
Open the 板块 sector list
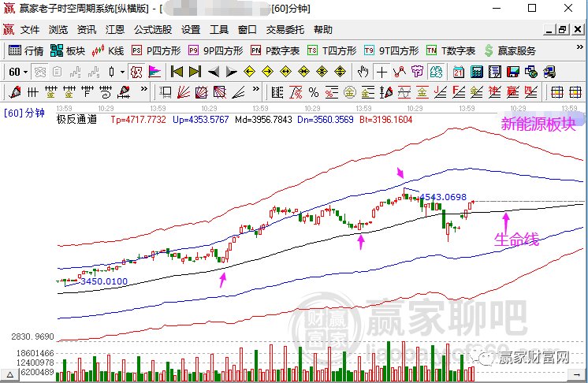[x=68, y=50]
